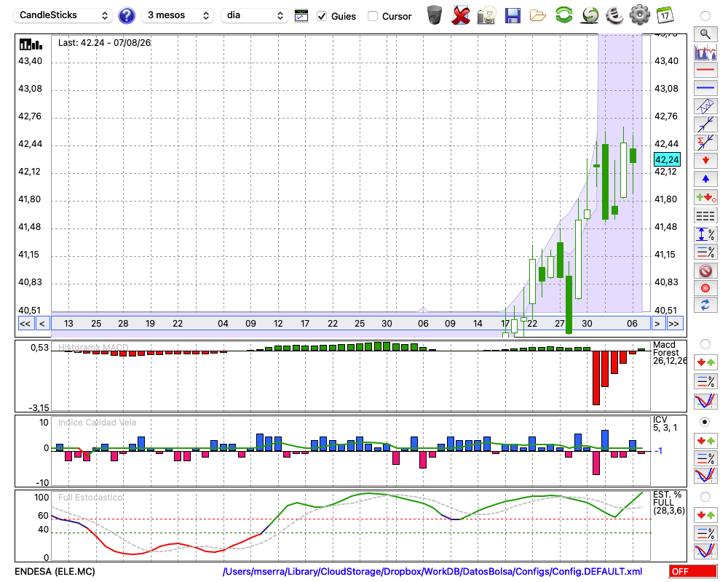
Task: Click the red OFF indicator
Action: [x=693, y=571]
